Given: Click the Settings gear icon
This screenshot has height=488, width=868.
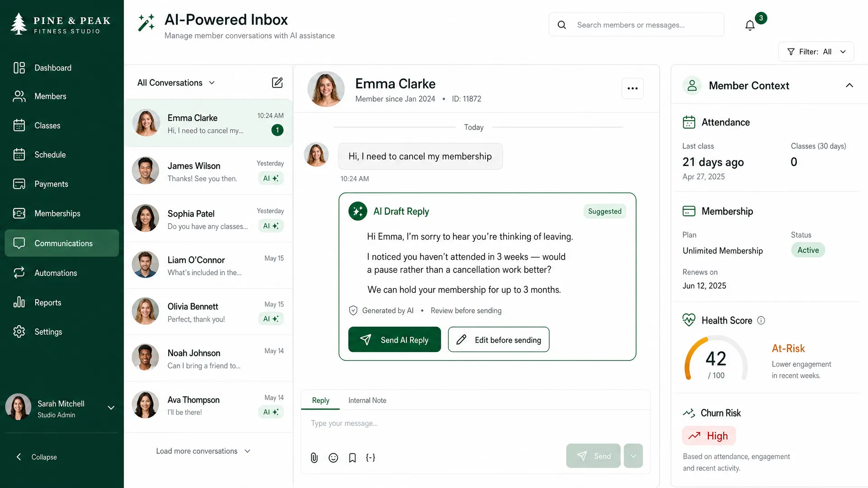Looking at the screenshot, I should pyautogui.click(x=19, y=332).
